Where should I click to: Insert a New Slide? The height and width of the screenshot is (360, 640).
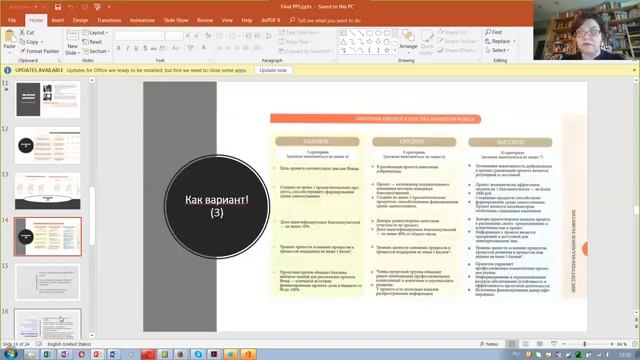tap(72, 43)
